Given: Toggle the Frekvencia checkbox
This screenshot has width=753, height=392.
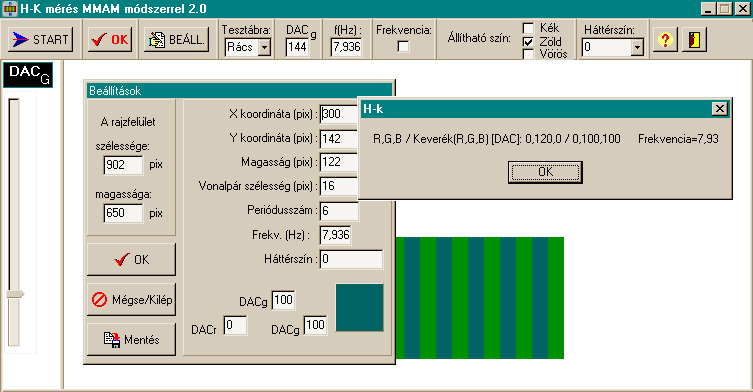Looking at the screenshot, I should pos(403,47).
